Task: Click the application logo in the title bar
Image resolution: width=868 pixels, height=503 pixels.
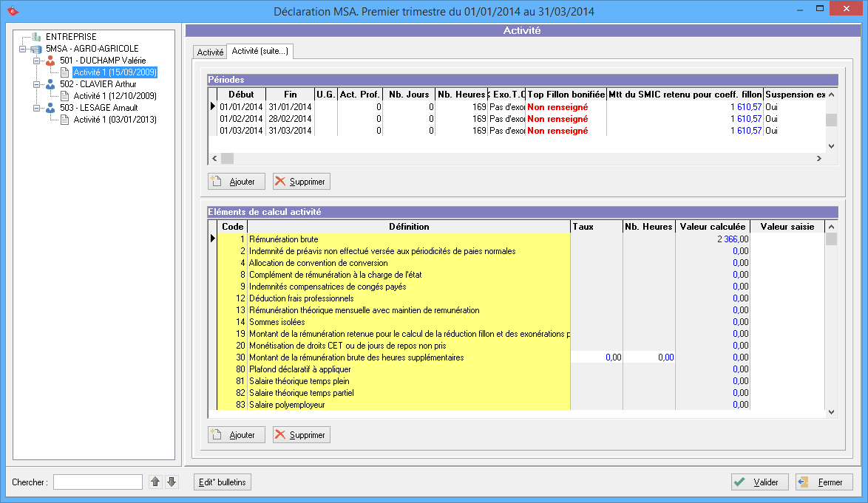Action: 13,11
